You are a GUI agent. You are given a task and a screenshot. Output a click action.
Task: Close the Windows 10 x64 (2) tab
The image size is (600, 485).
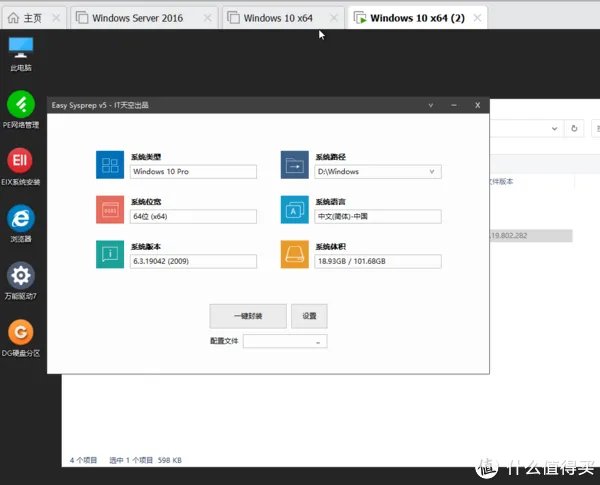coord(477,18)
